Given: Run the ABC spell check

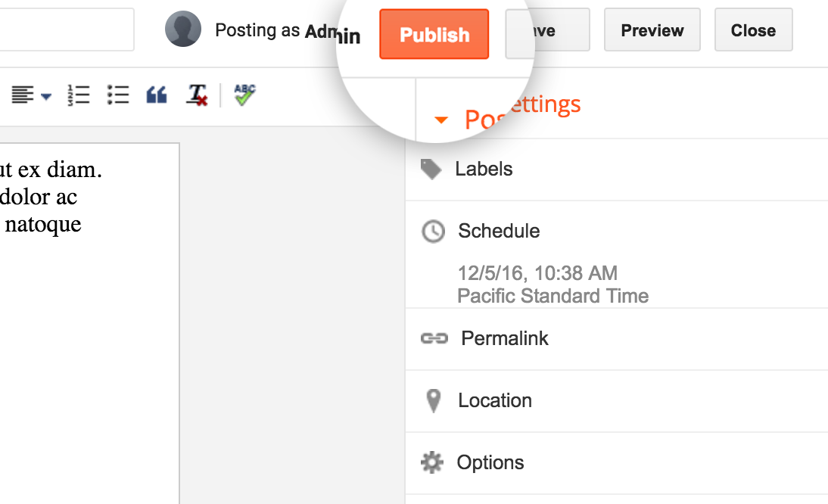Looking at the screenshot, I should tap(244, 95).
